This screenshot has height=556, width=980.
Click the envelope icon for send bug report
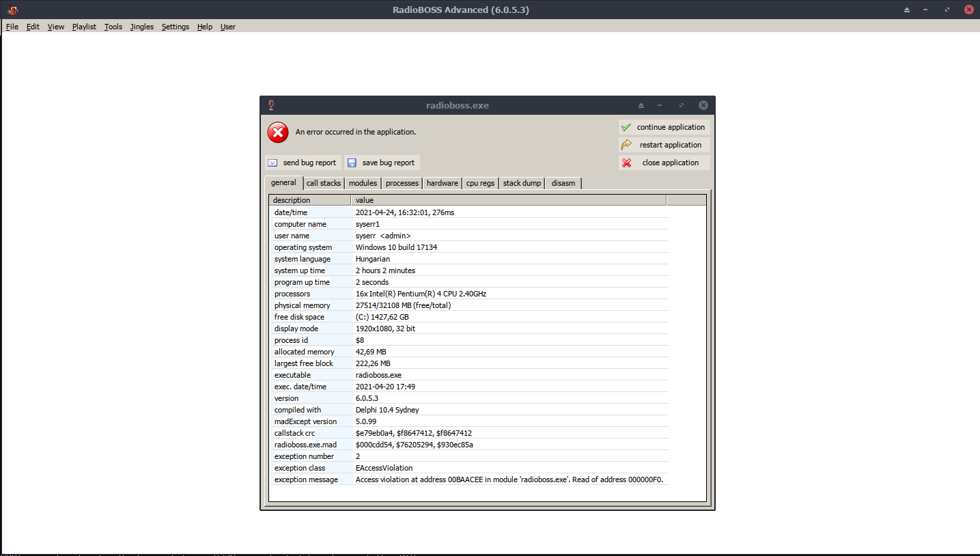272,163
